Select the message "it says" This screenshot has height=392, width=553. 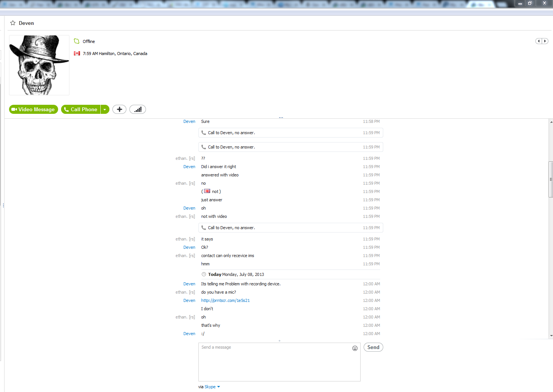[x=207, y=239]
